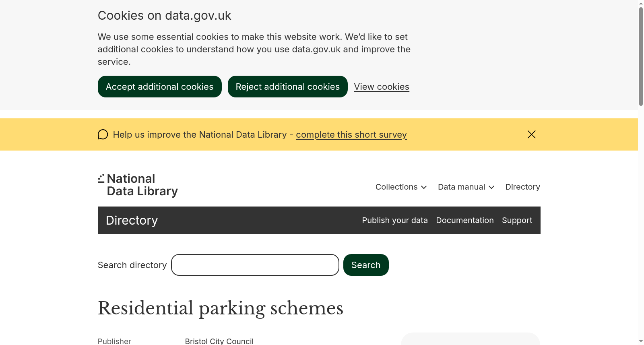Screen dimensions: 644x345
Task: Dismiss the survey banner with the X icon
Action: (531, 134)
